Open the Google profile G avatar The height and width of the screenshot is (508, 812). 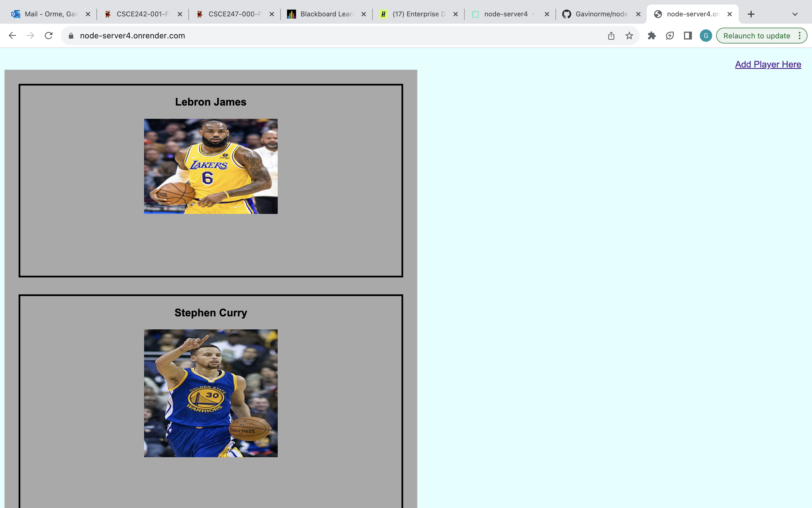(x=706, y=36)
